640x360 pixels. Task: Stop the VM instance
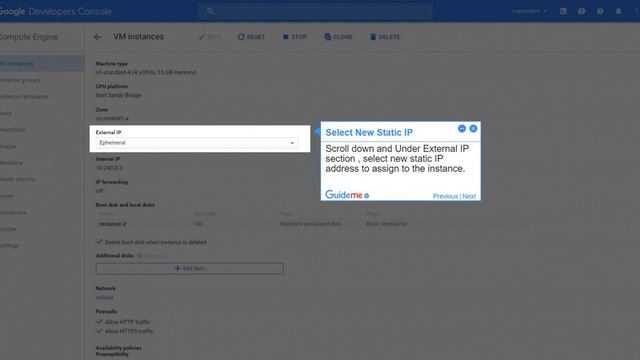click(x=294, y=37)
